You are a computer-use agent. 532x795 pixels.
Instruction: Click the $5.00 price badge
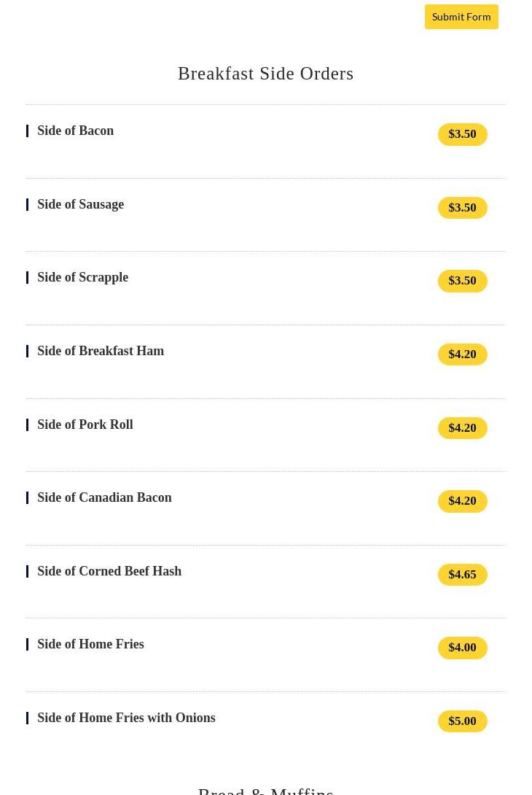tap(462, 721)
